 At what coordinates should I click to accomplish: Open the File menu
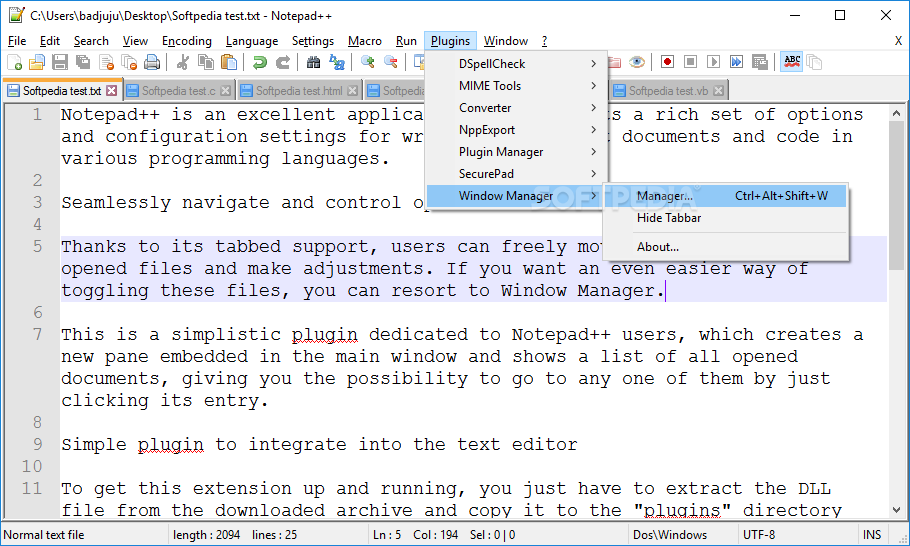pos(17,41)
